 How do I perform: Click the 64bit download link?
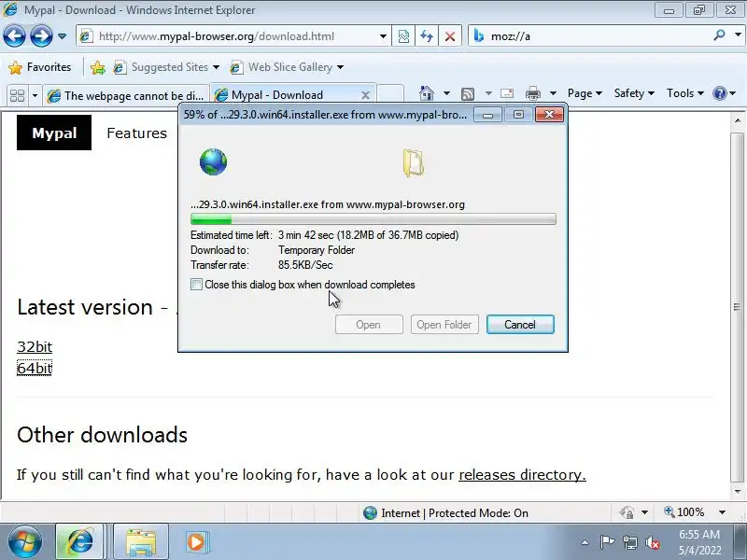[35, 368]
